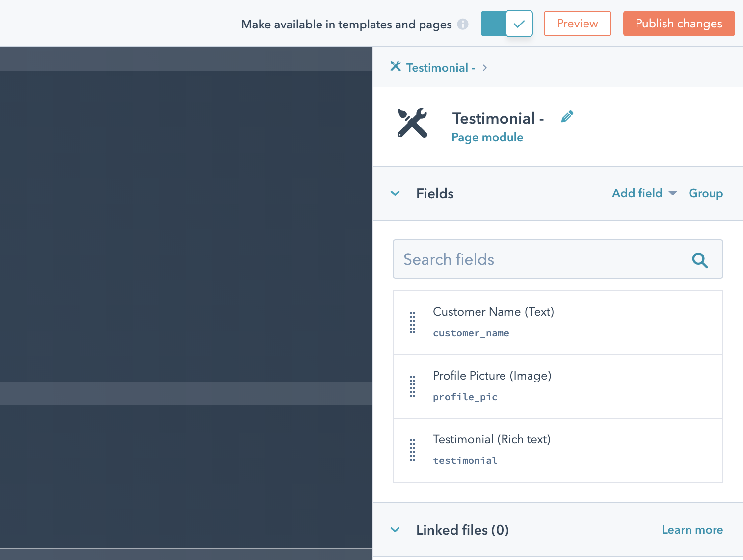Open the Customer Name (Text) field
This screenshot has width=743, height=560.
click(x=557, y=323)
